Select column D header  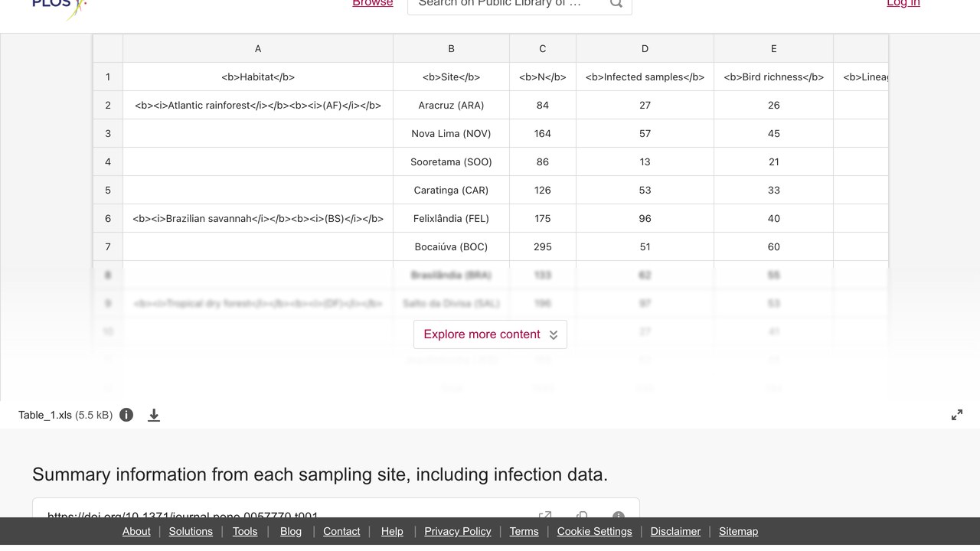[x=645, y=49]
